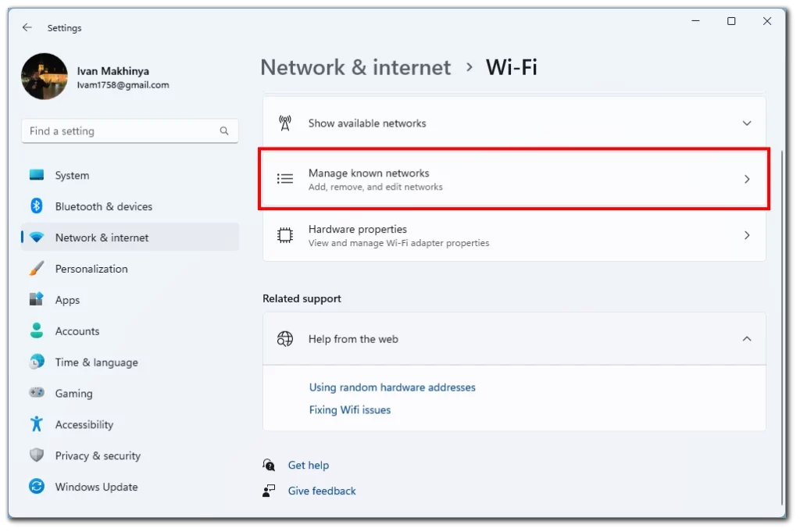Collapse the Help from the web section

pos(746,339)
